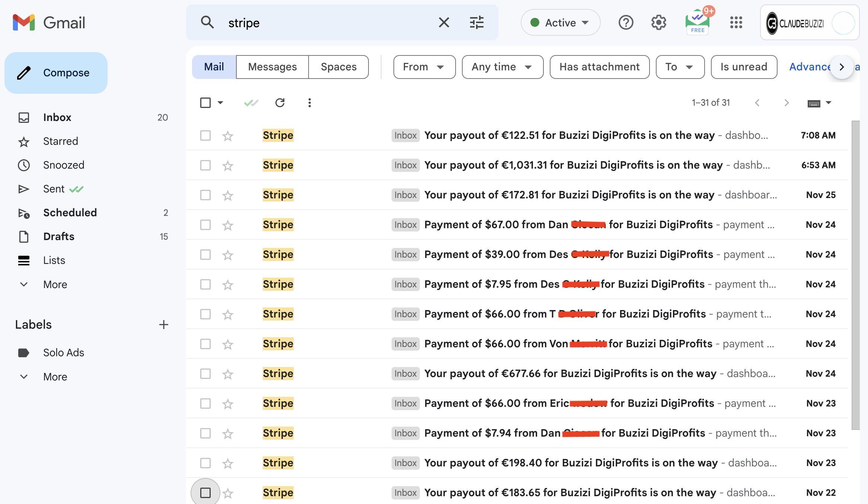Open the ClaudeBuzizi account menu
This screenshot has height=504, width=868.
point(810,23)
